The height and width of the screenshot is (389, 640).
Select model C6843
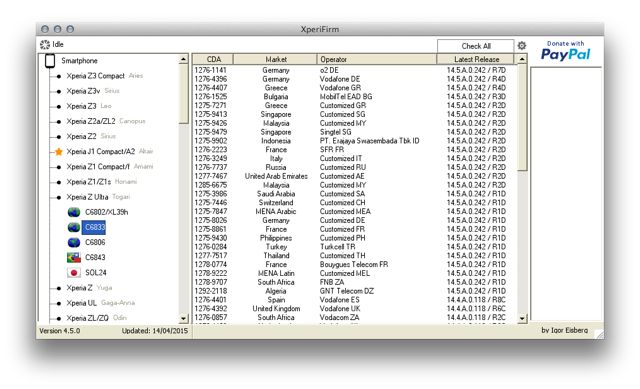pos(95,258)
